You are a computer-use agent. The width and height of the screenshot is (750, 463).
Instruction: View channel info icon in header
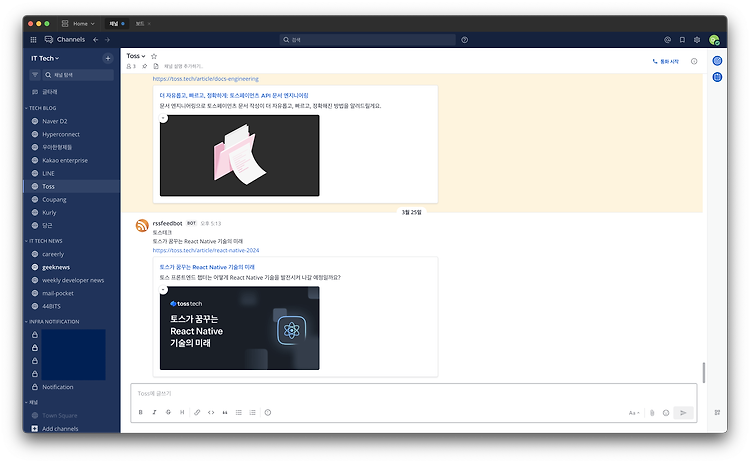pos(694,61)
